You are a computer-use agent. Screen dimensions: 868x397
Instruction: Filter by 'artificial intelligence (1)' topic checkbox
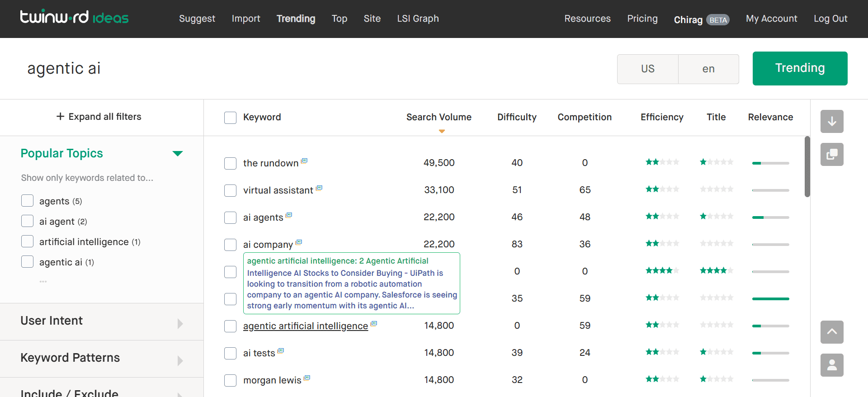27,241
